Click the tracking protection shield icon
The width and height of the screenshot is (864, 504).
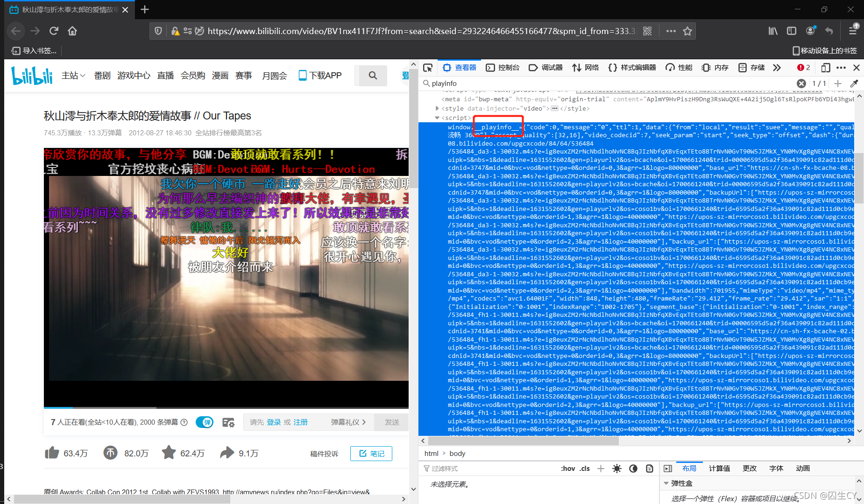coord(158,31)
